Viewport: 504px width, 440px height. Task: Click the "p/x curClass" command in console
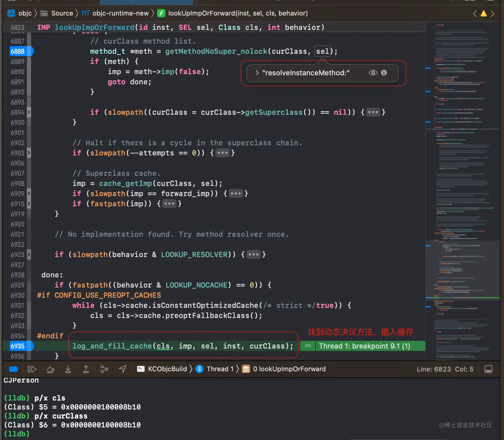coord(61,416)
